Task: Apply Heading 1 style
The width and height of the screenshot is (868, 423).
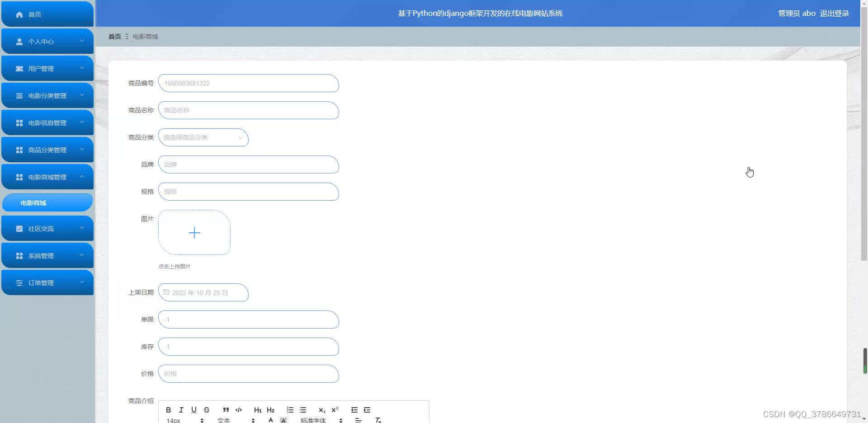Action: click(258, 410)
